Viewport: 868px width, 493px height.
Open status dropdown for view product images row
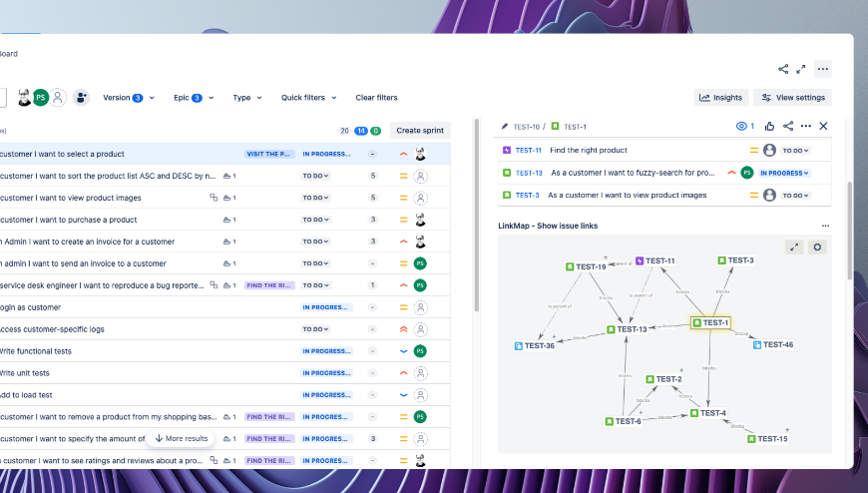(x=315, y=198)
